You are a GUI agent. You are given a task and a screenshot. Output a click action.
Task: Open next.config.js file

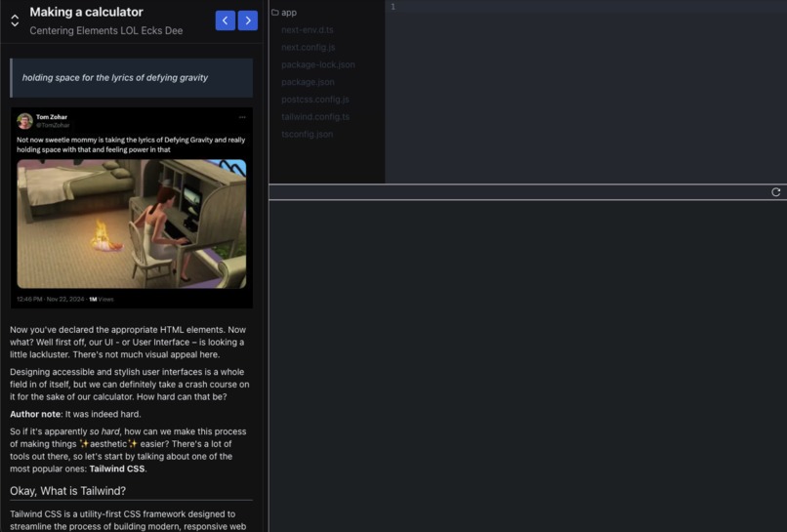click(x=309, y=47)
